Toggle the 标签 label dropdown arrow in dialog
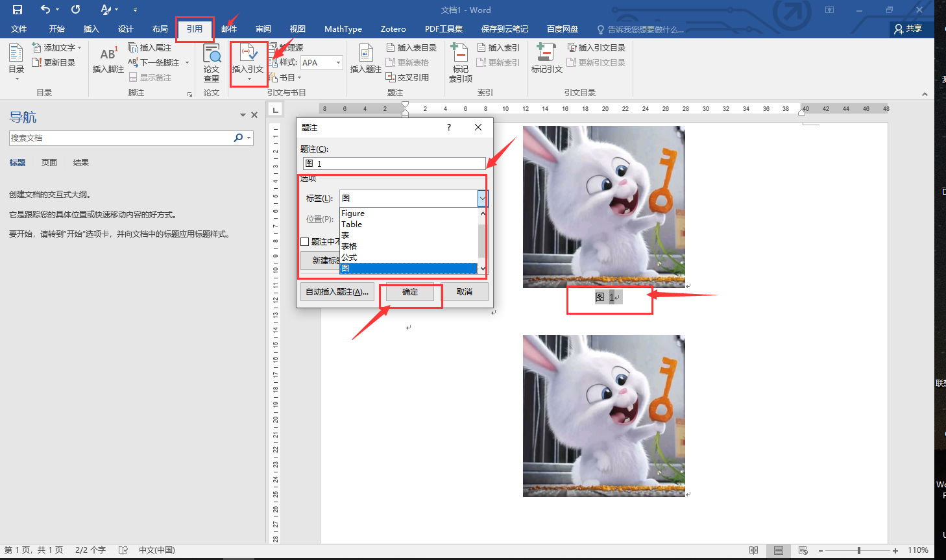 pyautogui.click(x=483, y=198)
